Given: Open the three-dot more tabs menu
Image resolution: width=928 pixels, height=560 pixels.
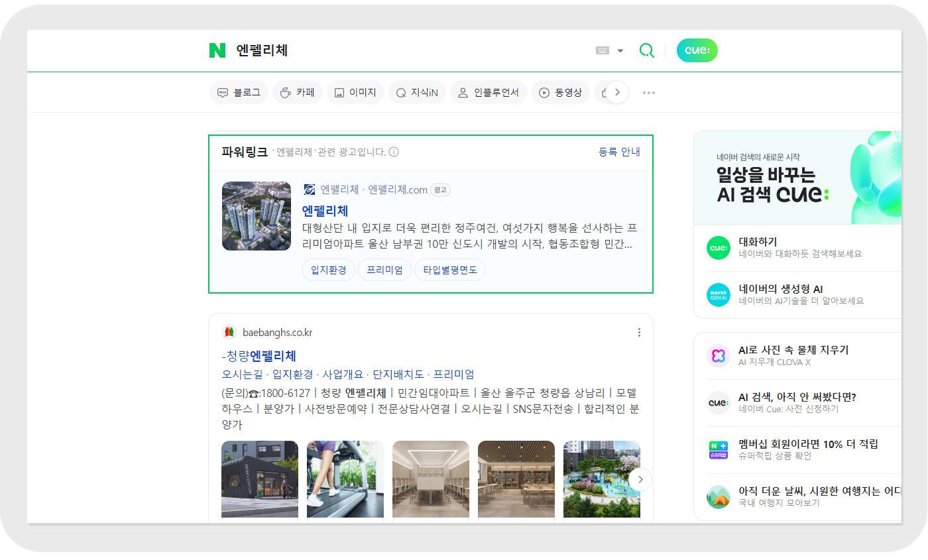Looking at the screenshot, I should (x=649, y=93).
